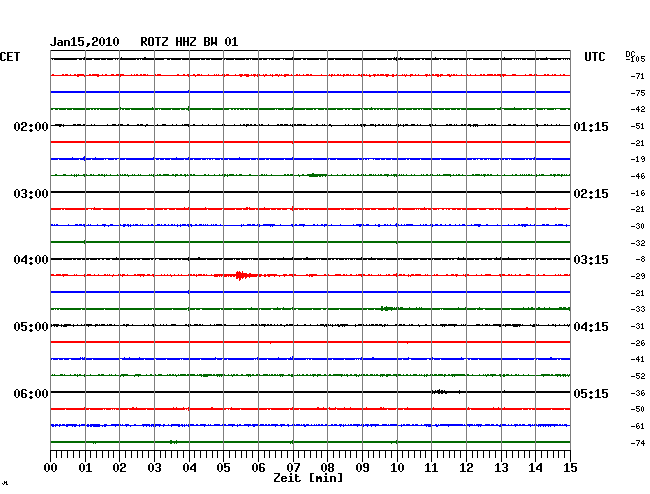The width and height of the screenshot is (650, 494).
Task: Click the 01:15 UTC time label
Action: click(591, 126)
